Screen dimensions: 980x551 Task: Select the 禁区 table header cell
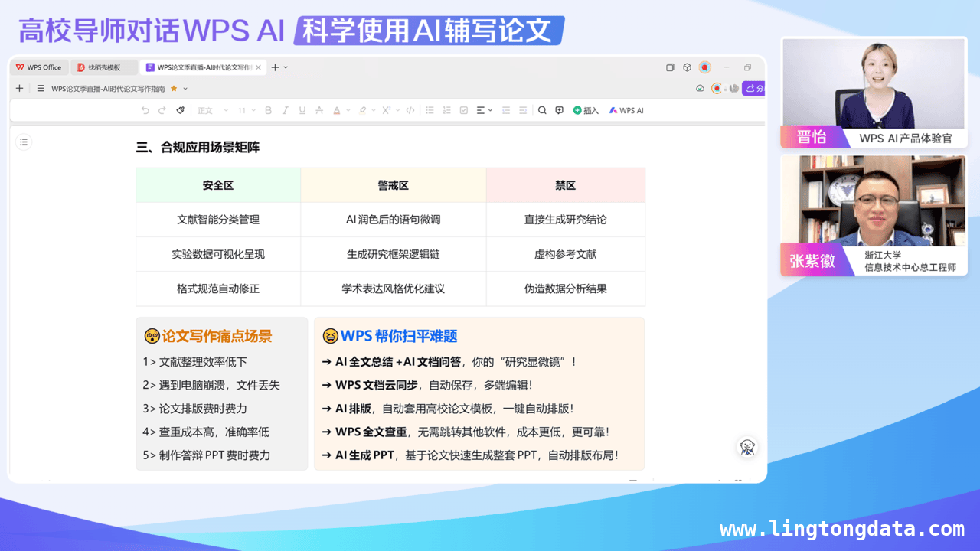pos(566,185)
